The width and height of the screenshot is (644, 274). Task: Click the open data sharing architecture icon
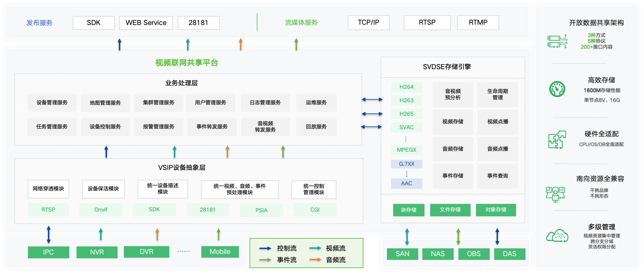tap(557, 41)
